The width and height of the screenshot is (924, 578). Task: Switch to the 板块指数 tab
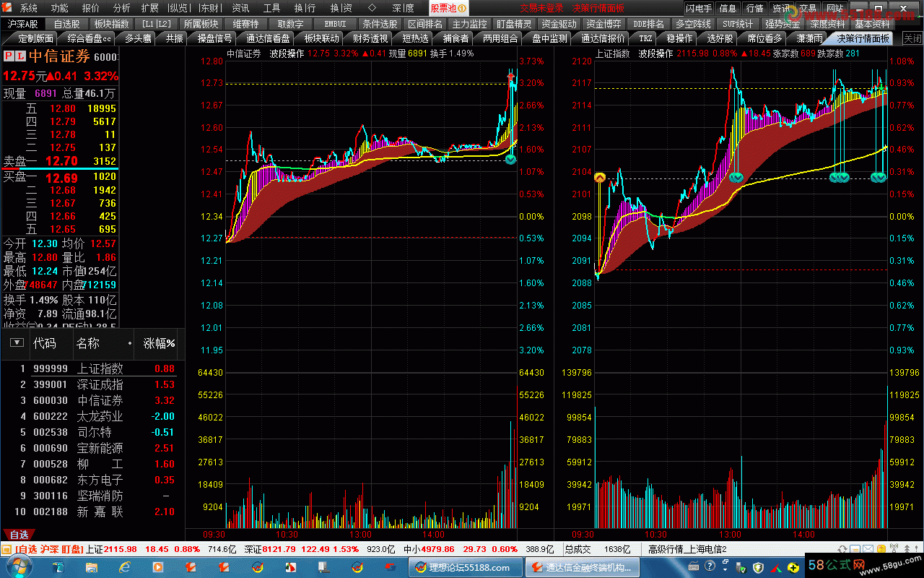pos(111,24)
